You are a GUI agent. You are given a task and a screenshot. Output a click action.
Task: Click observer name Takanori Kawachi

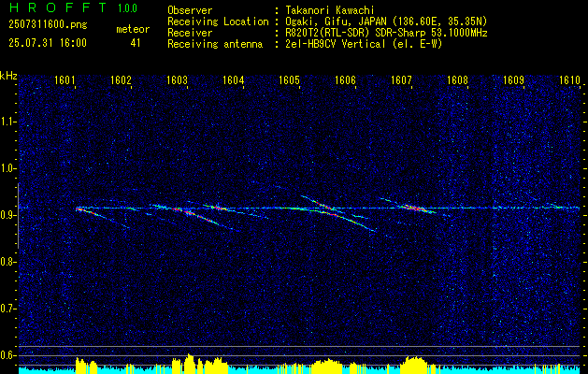point(330,10)
